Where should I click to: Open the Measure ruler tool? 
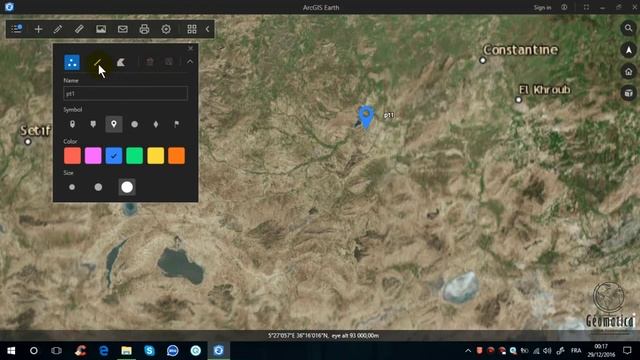(79, 29)
